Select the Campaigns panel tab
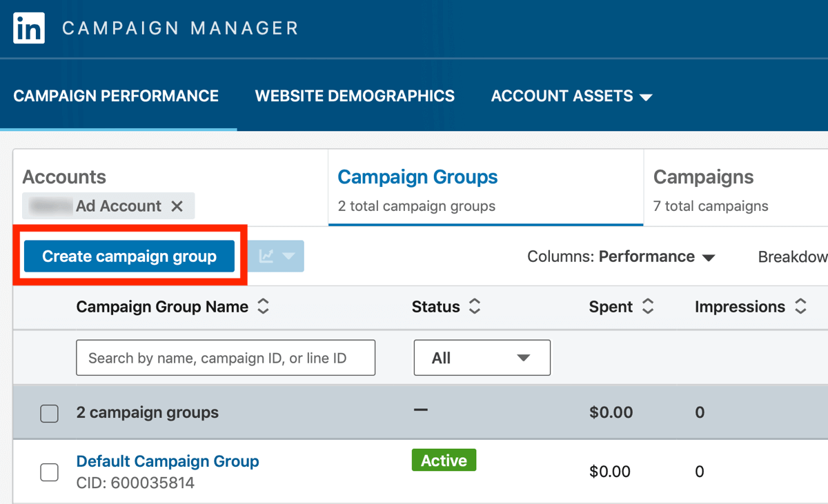 (x=736, y=188)
